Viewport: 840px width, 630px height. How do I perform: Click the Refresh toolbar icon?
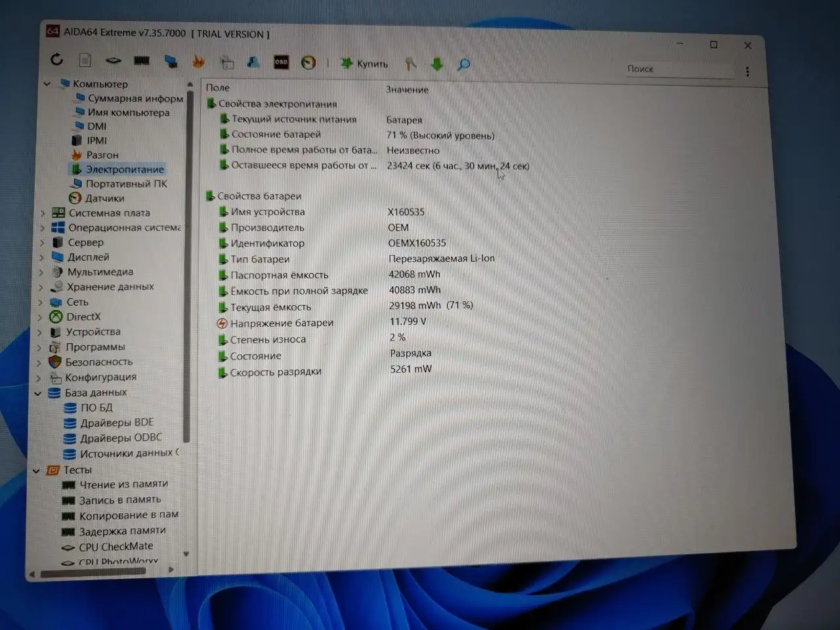click(57, 60)
